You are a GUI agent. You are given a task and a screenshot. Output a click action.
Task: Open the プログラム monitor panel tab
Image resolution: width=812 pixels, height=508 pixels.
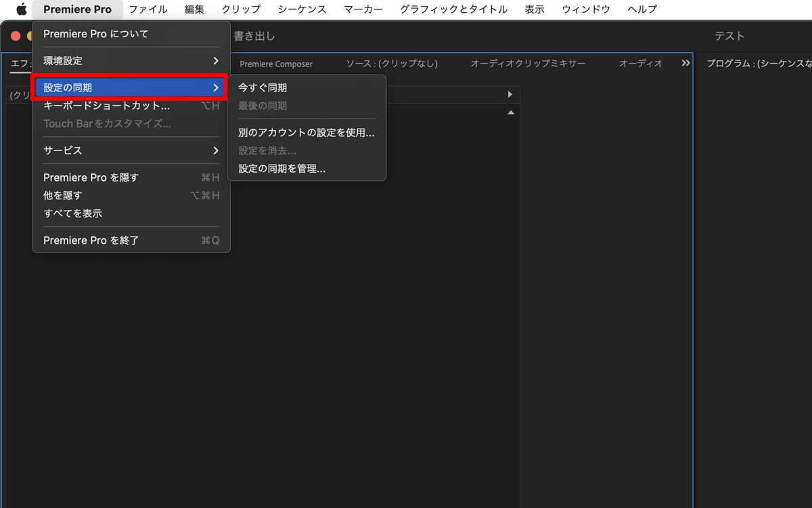tap(759, 64)
